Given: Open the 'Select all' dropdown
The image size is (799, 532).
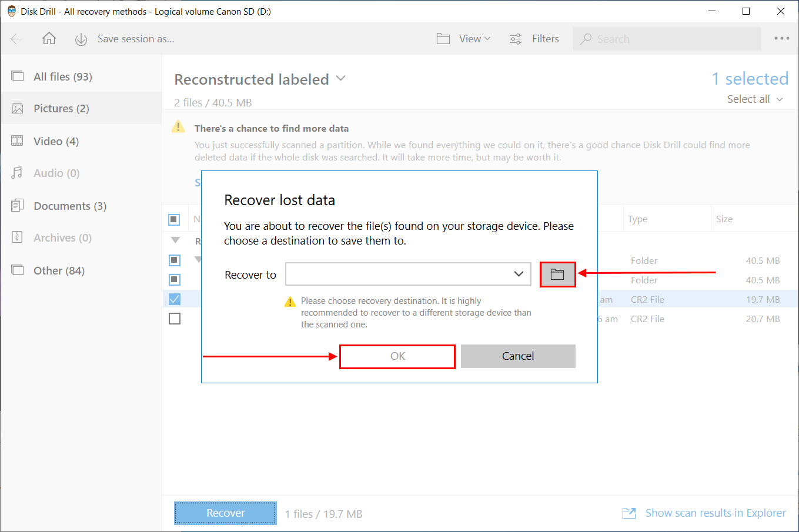Looking at the screenshot, I should (x=755, y=99).
